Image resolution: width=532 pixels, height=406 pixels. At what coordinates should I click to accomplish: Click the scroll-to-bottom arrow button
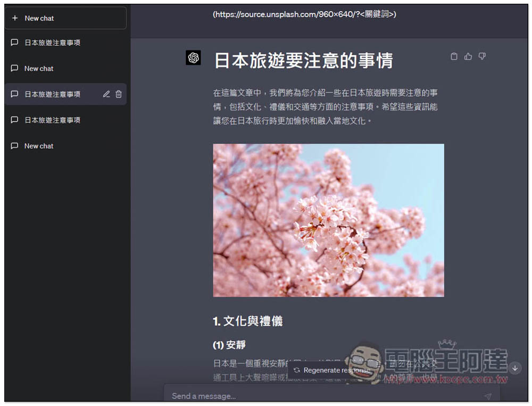coord(514,367)
